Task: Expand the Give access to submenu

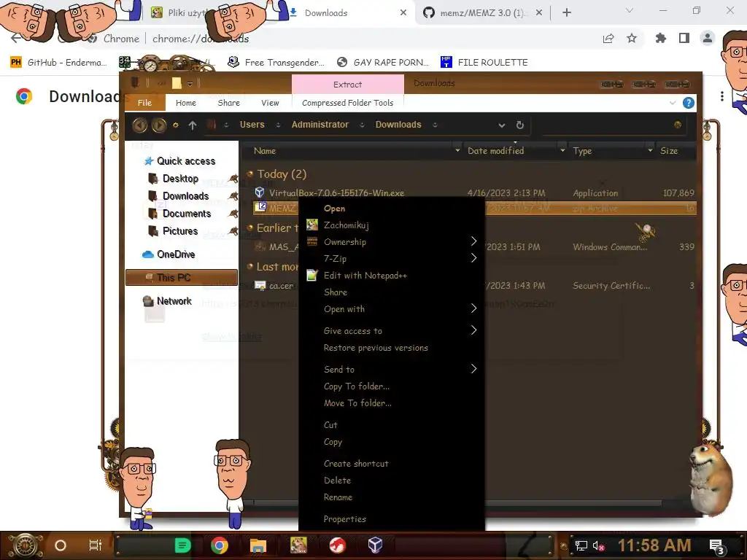Action: [x=391, y=331]
